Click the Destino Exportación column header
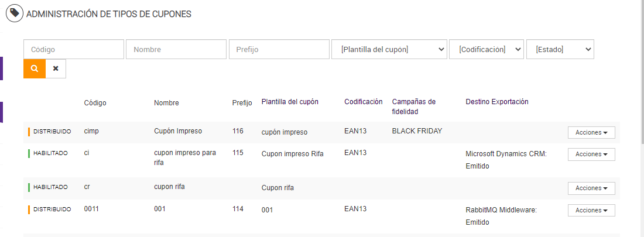This screenshot has width=644, height=237. (x=496, y=102)
